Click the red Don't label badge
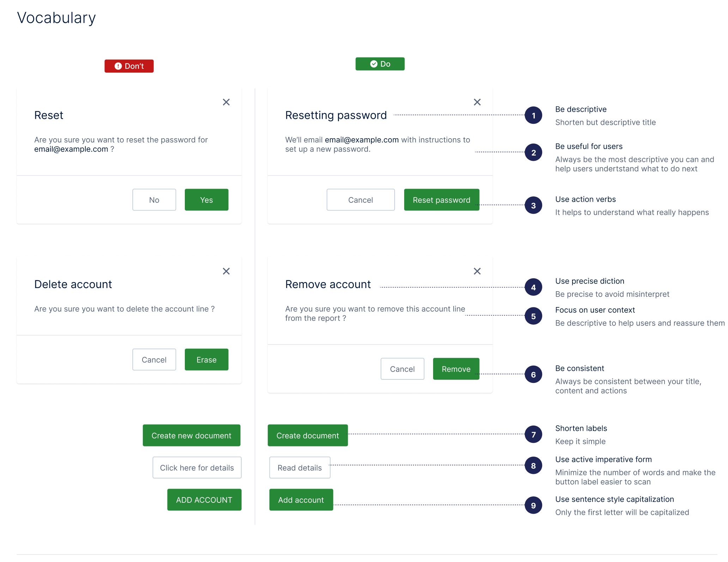 point(129,66)
